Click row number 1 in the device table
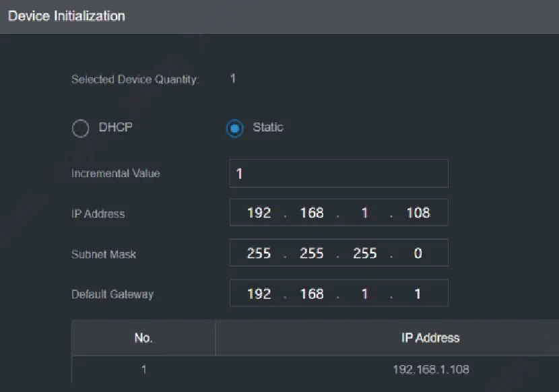 pos(143,370)
